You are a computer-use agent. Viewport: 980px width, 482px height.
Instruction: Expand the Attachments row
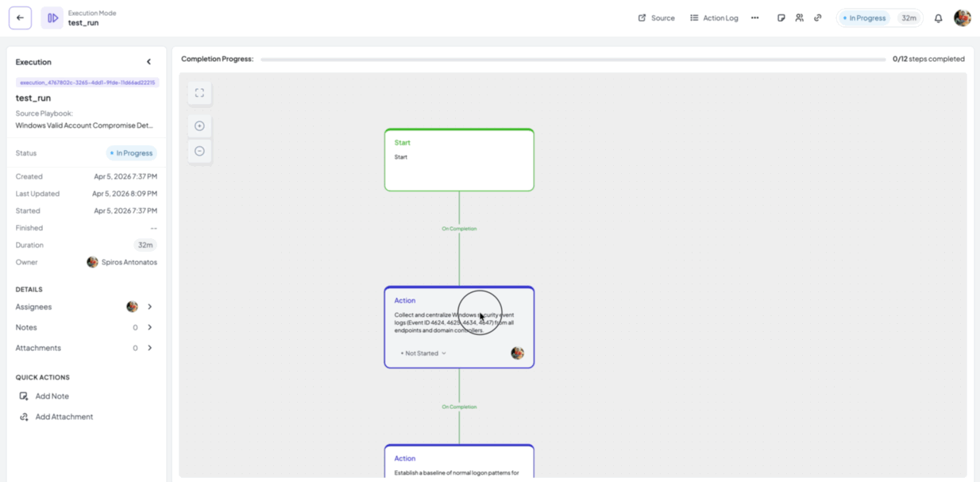click(x=149, y=347)
